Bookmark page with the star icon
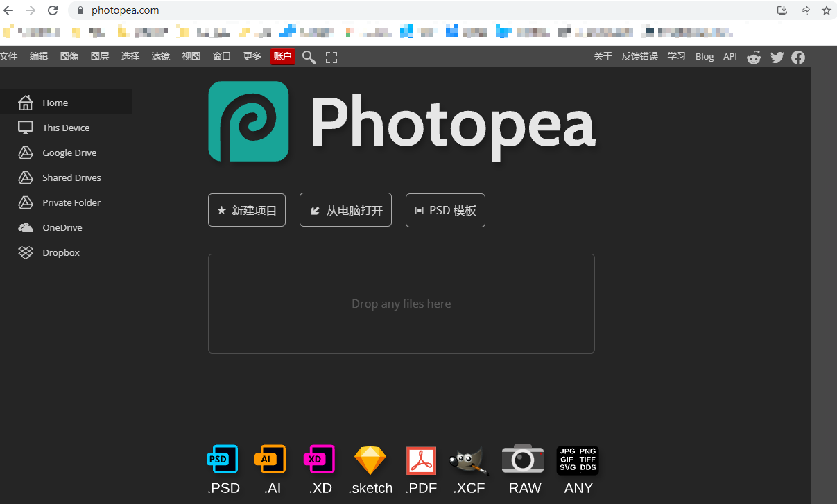This screenshot has height=504, width=837. [x=826, y=10]
